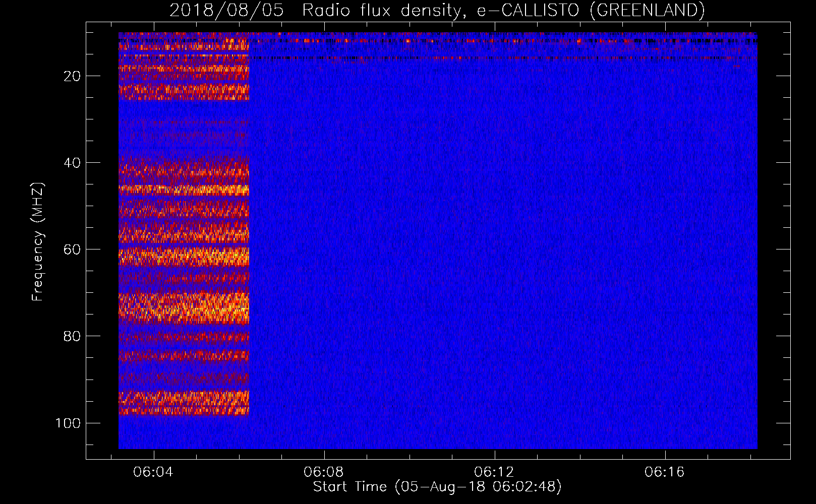Click the '40' frequency tick label

[72, 163]
